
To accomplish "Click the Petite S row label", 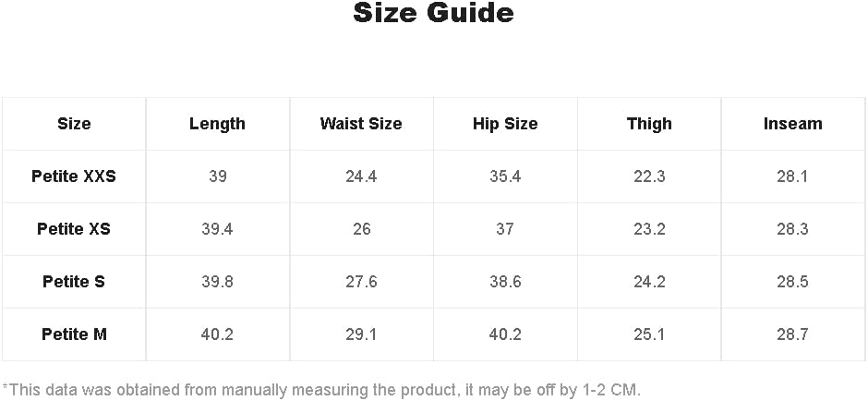I will click(74, 282).
